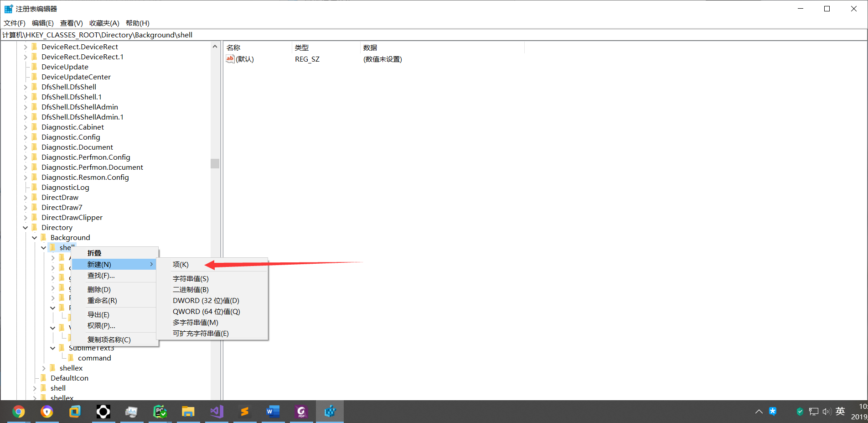The width and height of the screenshot is (868, 423).
Task: Click the folder icon of DirectDraw key
Action: [x=35, y=197]
